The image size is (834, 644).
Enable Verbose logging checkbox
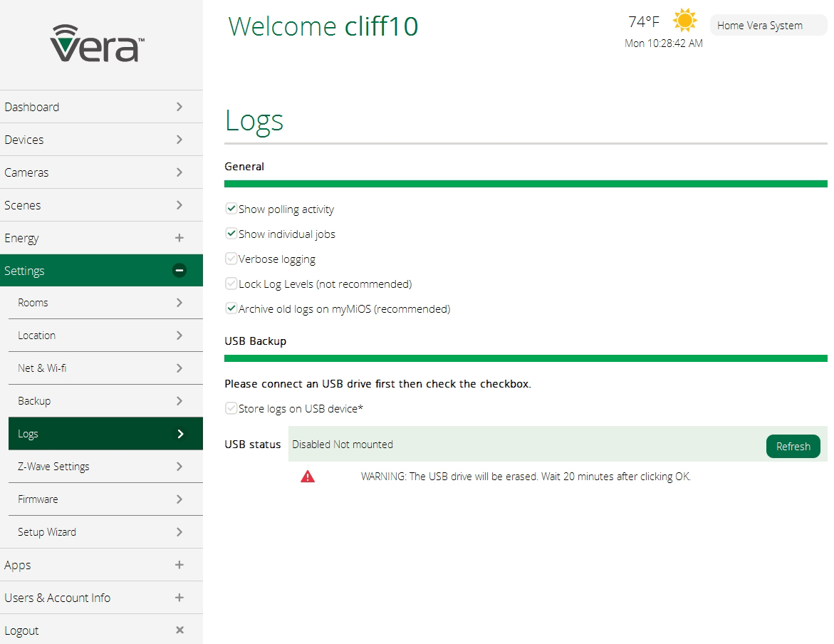[231, 258]
